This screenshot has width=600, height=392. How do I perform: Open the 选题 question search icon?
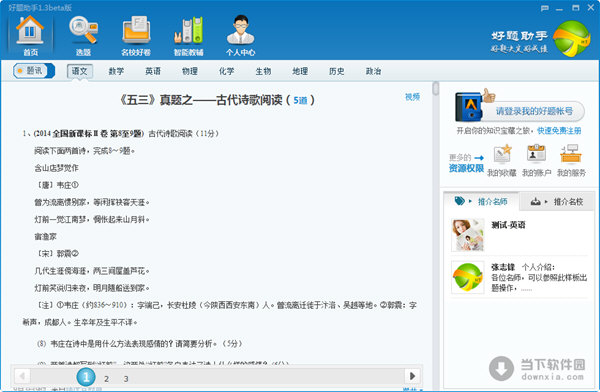point(83,36)
